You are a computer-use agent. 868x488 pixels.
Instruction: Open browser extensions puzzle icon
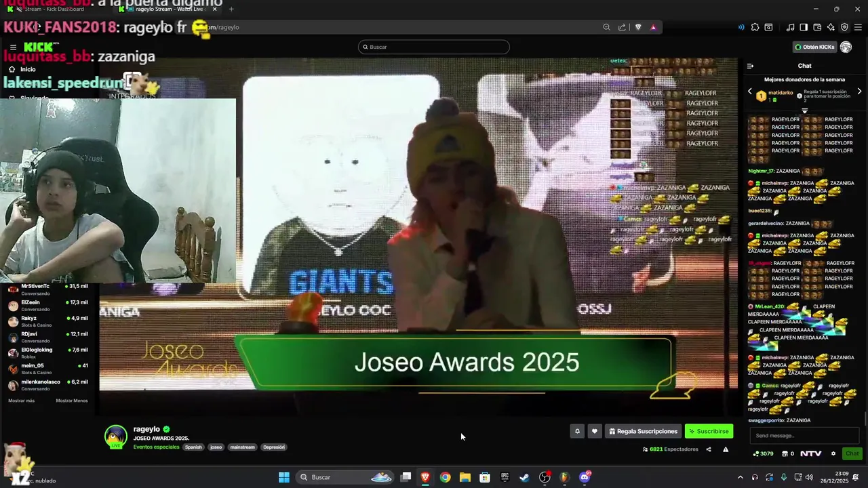click(x=755, y=27)
